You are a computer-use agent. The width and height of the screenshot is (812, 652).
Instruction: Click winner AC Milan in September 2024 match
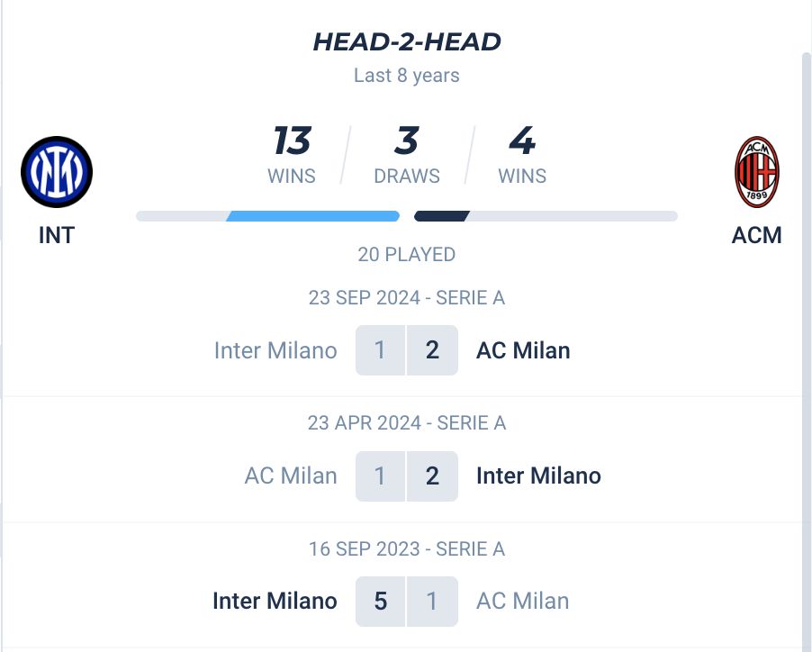tap(523, 350)
